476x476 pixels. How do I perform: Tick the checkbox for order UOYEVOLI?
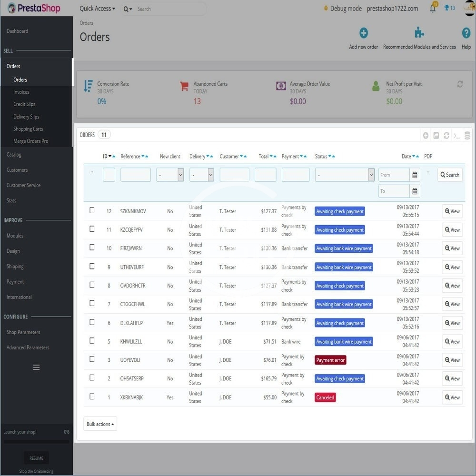(92, 359)
